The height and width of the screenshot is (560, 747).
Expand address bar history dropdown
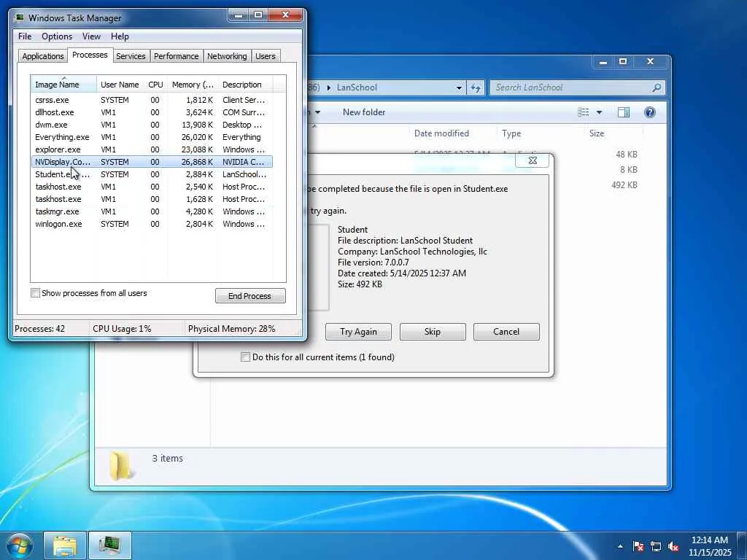pyautogui.click(x=459, y=87)
